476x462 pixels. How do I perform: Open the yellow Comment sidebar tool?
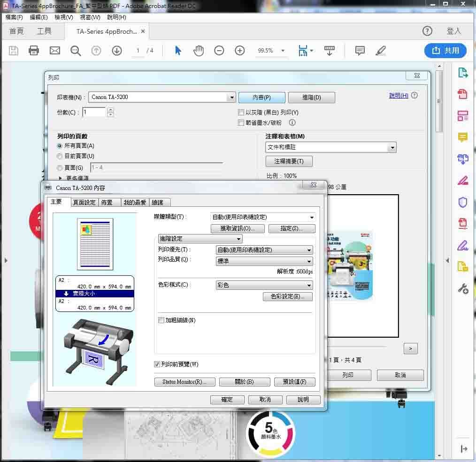(x=463, y=137)
